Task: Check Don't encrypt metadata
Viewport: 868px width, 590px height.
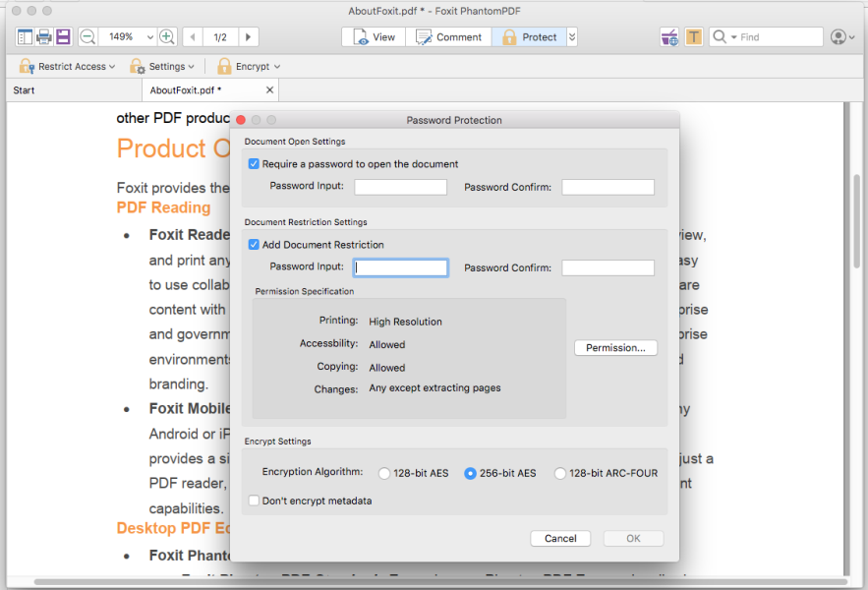Action: 254,501
